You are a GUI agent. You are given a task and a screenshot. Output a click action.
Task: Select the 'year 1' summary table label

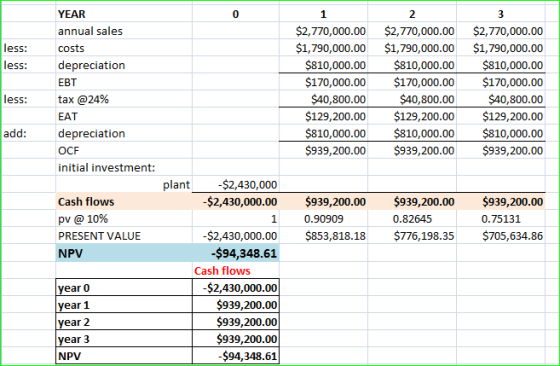pyautogui.click(x=124, y=305)
